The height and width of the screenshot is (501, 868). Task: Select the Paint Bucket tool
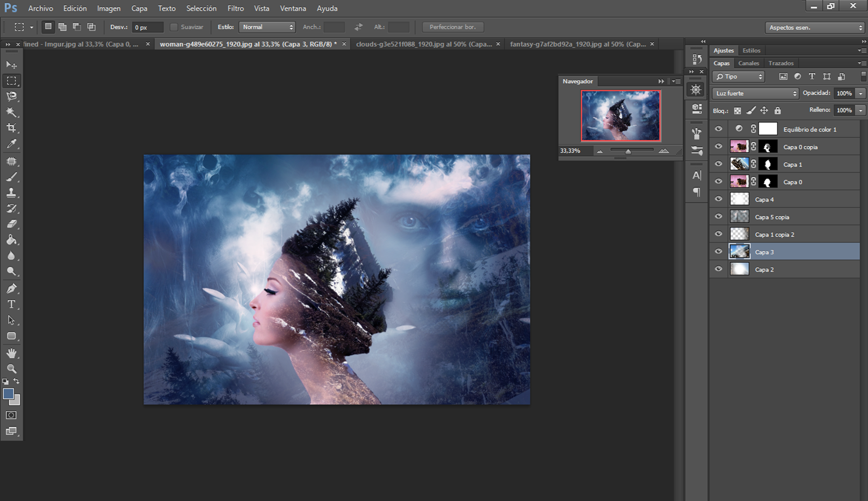pos(12,240)
